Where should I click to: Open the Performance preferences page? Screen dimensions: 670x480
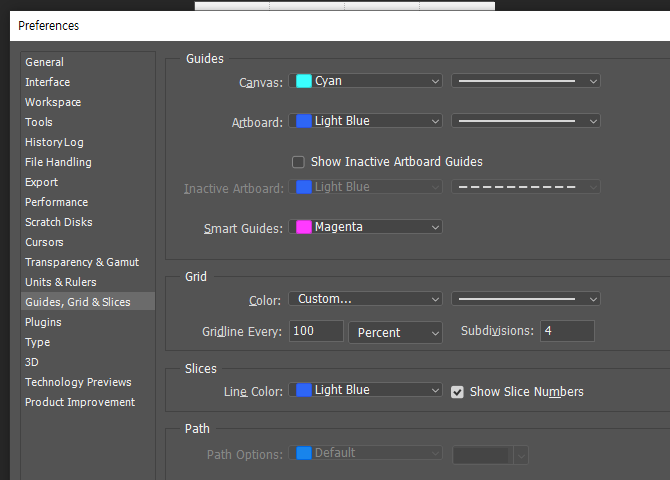(x=56, y=202)
